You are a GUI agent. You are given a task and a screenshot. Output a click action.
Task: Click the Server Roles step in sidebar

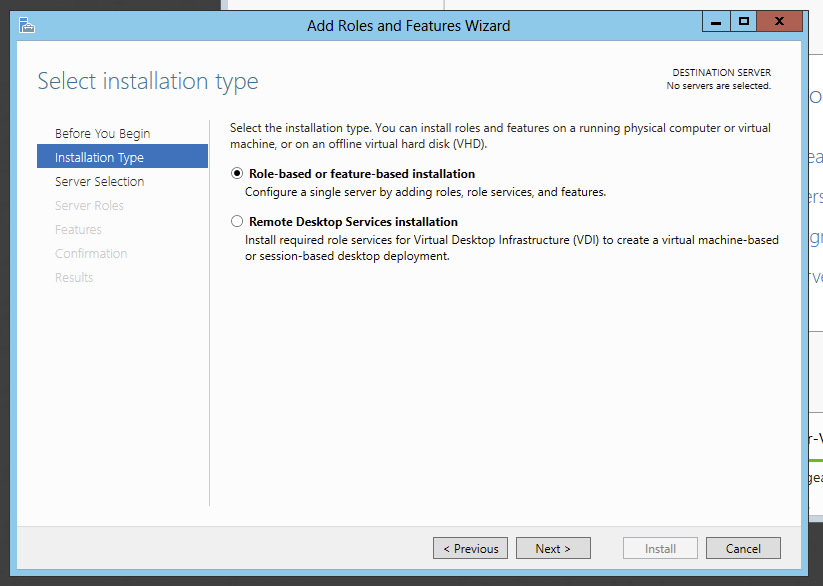(x=89, y=206)
